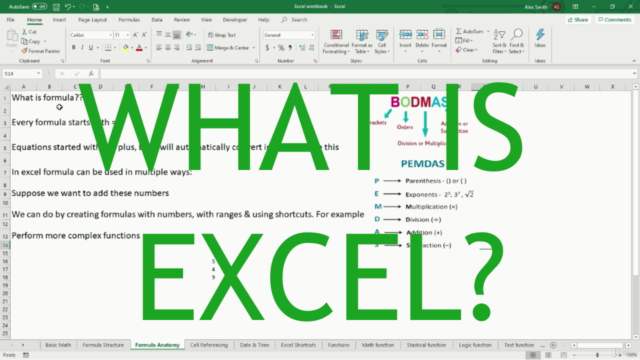Select the Basic Math sheet tab
The height and width of the screenshot is (360, 640).
[x=58, y=345]
